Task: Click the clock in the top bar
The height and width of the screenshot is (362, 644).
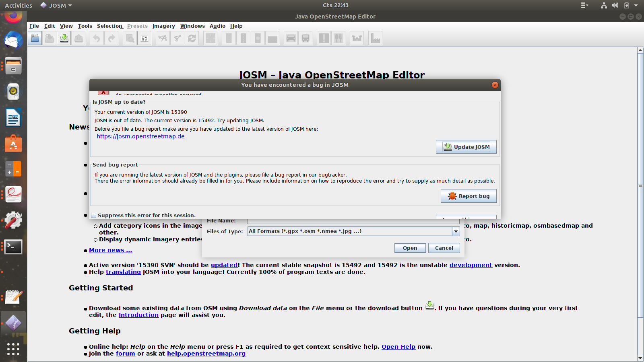Action: pyautogui.click(x=336, y=5)
